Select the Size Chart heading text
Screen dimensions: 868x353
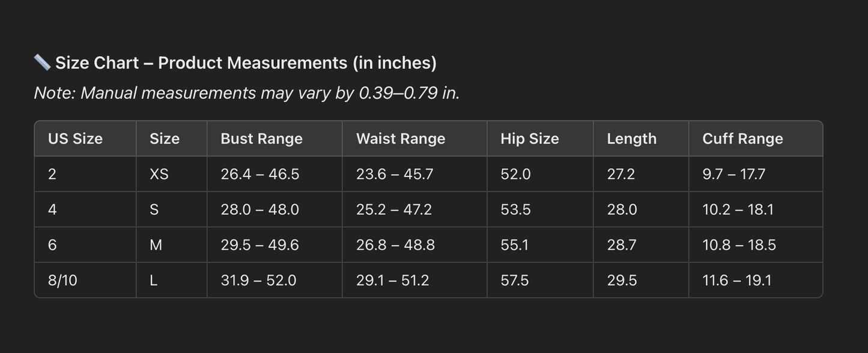[x=246, y=63]
